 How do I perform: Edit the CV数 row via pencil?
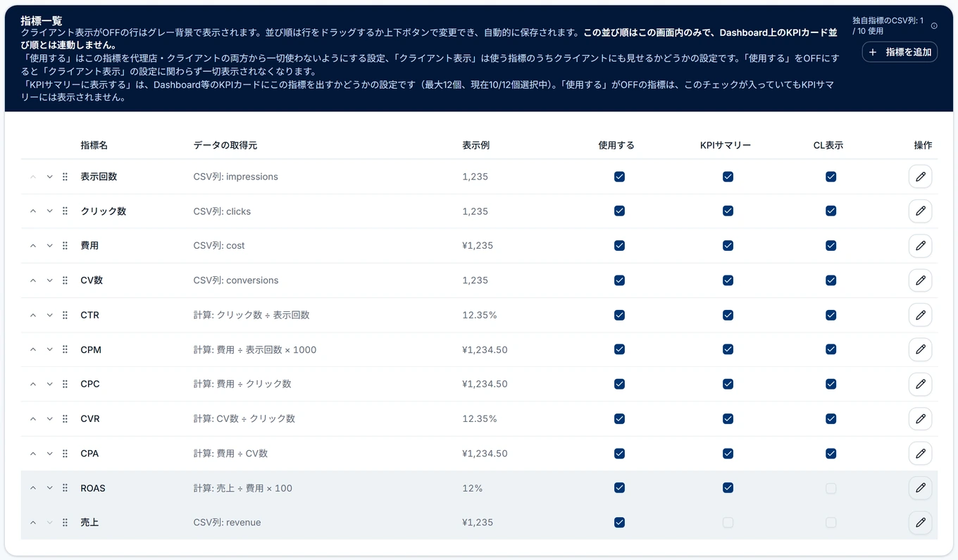(920, 280)
